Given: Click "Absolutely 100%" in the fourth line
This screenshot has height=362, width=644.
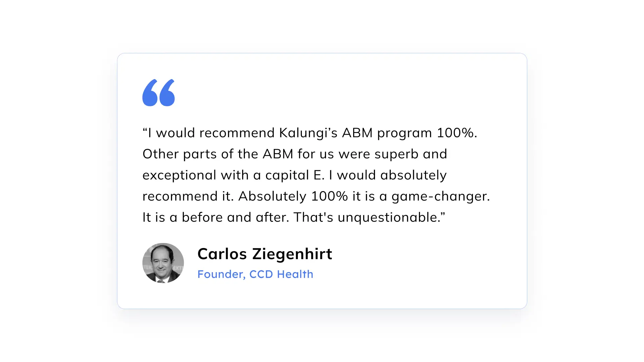Looking at the screenshot, I should pos(293,196).
